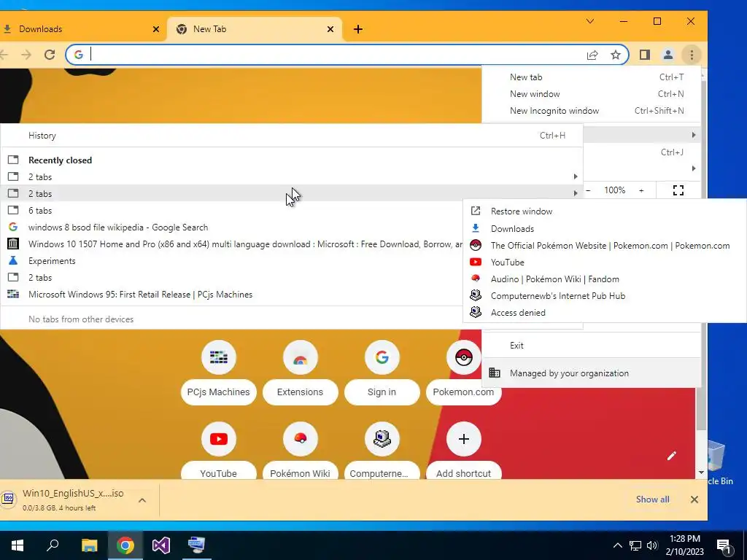Restore Computernewb's Internet Pub Hub tab
747x560 pixels.
(605, 296)
